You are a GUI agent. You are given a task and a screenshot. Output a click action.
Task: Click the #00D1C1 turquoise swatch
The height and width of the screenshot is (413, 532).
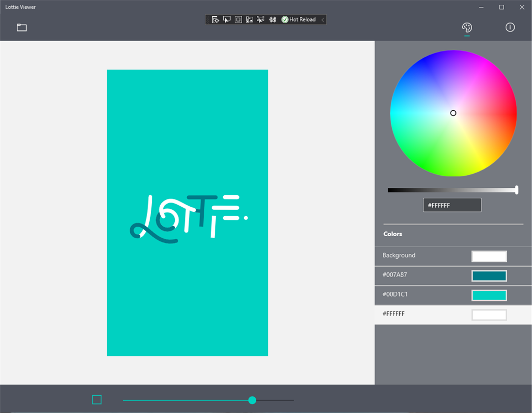pyautogui.click(x=489, y=295)
